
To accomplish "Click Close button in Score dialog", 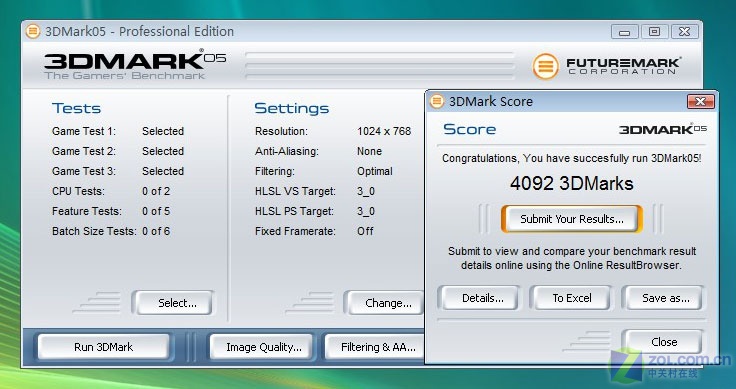I will (x=664, y=342).
